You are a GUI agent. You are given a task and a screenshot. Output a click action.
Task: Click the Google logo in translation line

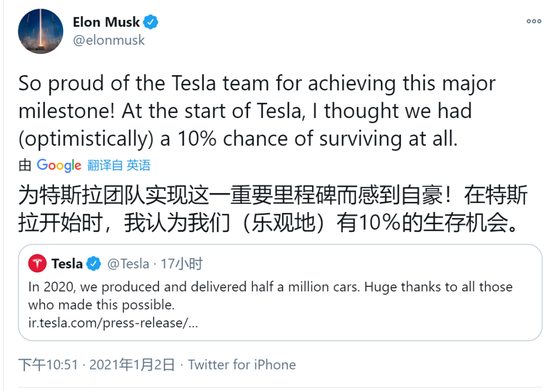pyautogui.click(x=59, y=165)
